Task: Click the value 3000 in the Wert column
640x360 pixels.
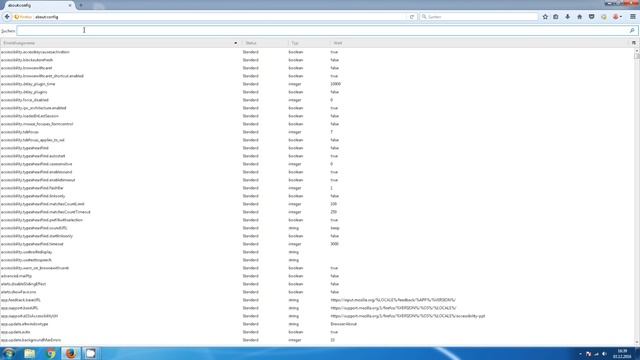Action: click(x=335, y=244)
